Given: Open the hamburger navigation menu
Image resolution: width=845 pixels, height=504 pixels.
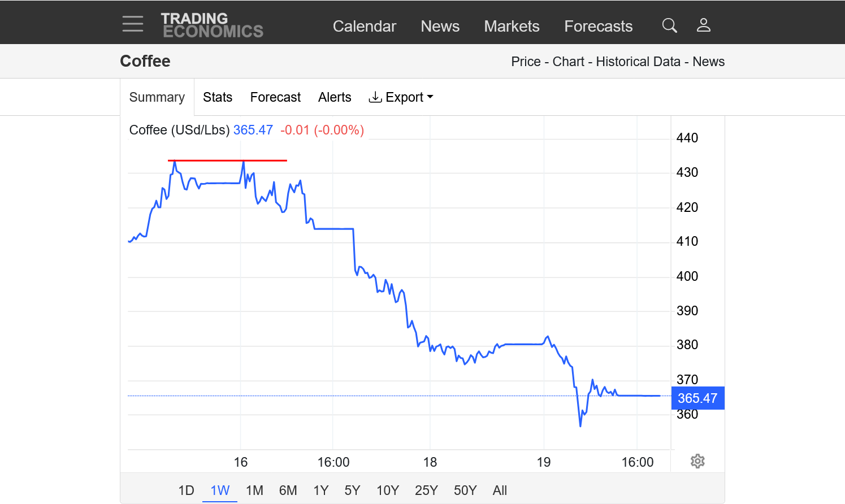Looking at the screenshot, I should click(133, 24).
